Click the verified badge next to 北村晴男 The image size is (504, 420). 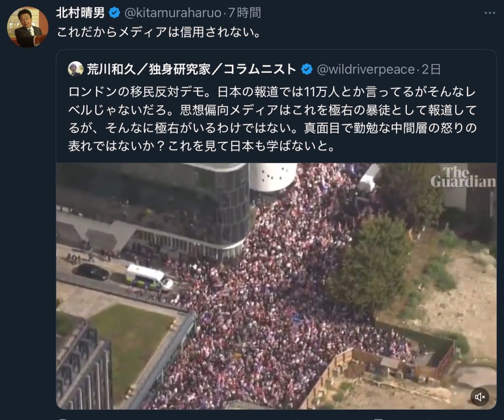pos(114,13)
